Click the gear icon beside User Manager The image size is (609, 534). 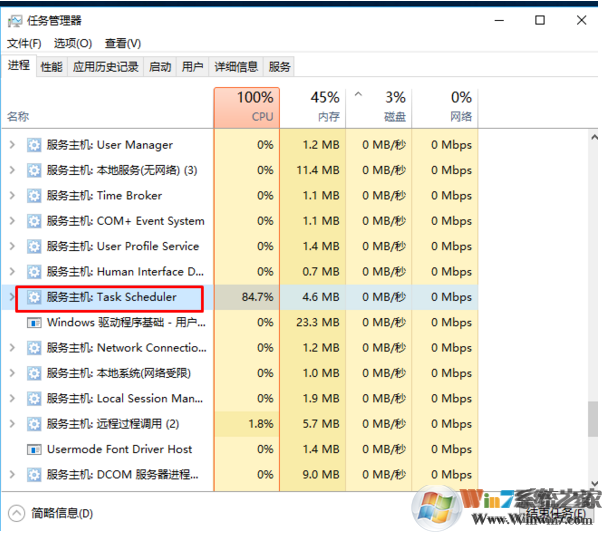[x=34, y=145]
